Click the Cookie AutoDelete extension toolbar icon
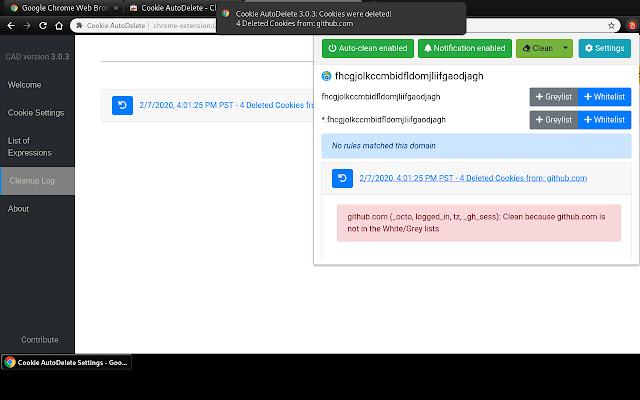This screenshot has width=640, height=400. [632, 26]
